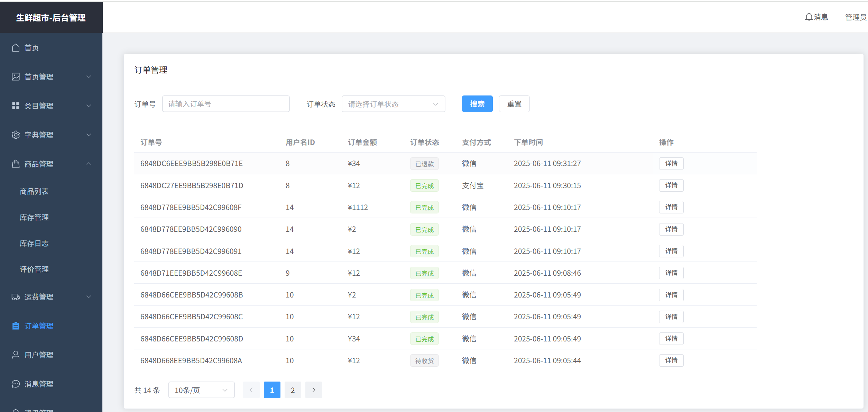
Task: Click the image icon for 首页管理
Action: [16, 77]
